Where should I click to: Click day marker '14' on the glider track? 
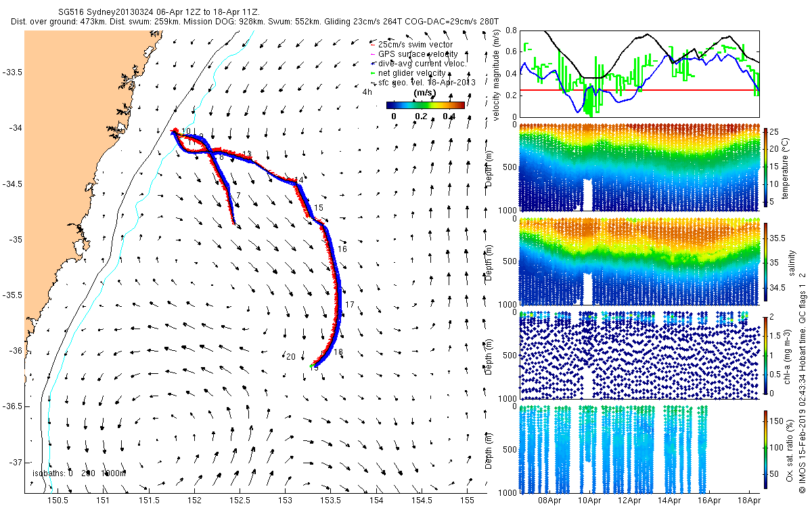pyautogui.click(x=299, y=180)
